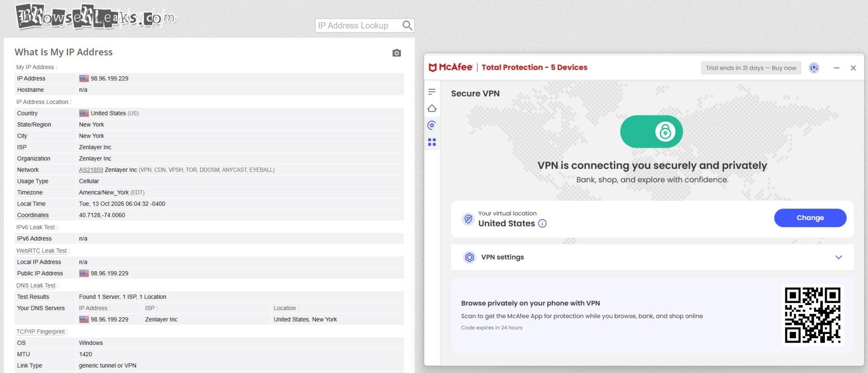Open the AS21859 network link
Image resolution: width=868 pixels, height=373 pixels.
91,170
